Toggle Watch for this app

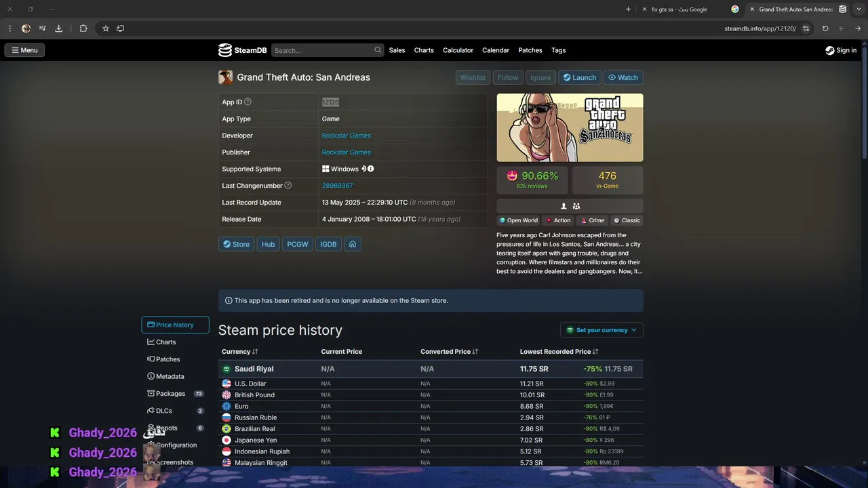pyautogui.click(x=623, y=77)
